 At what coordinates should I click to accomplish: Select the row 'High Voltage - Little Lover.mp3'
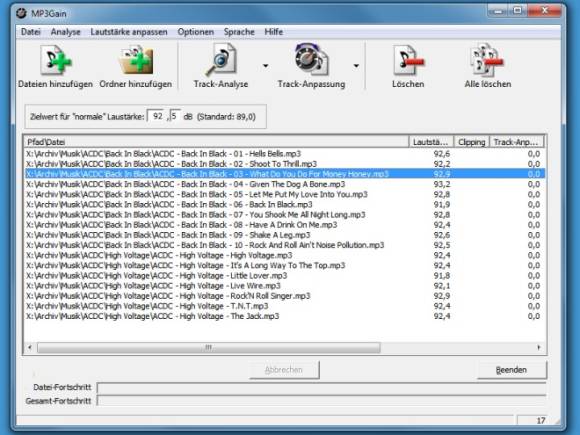284,276
